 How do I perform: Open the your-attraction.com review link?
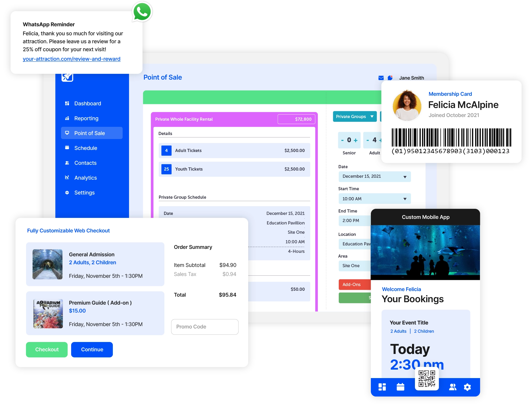(72, 59)
